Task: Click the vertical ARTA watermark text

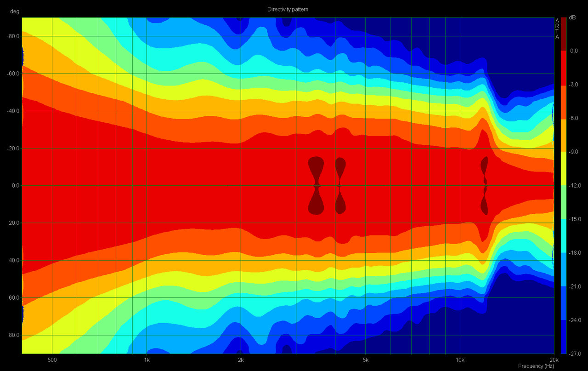Action: tap(557, 29)
